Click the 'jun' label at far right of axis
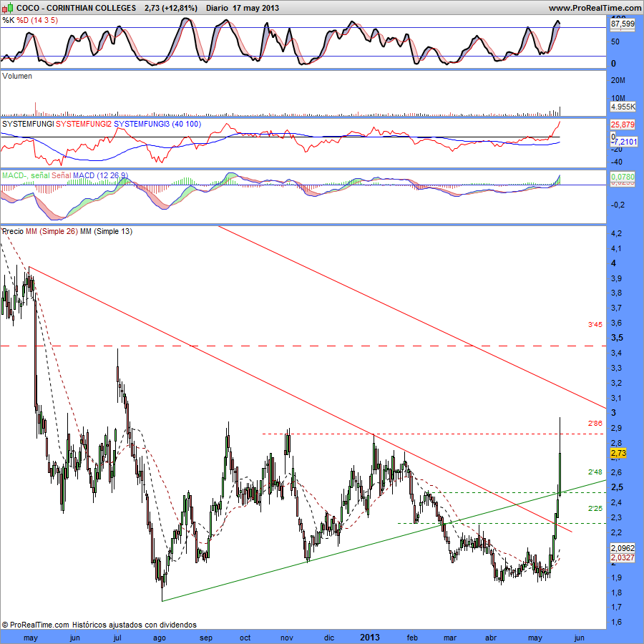 [579, 638]
